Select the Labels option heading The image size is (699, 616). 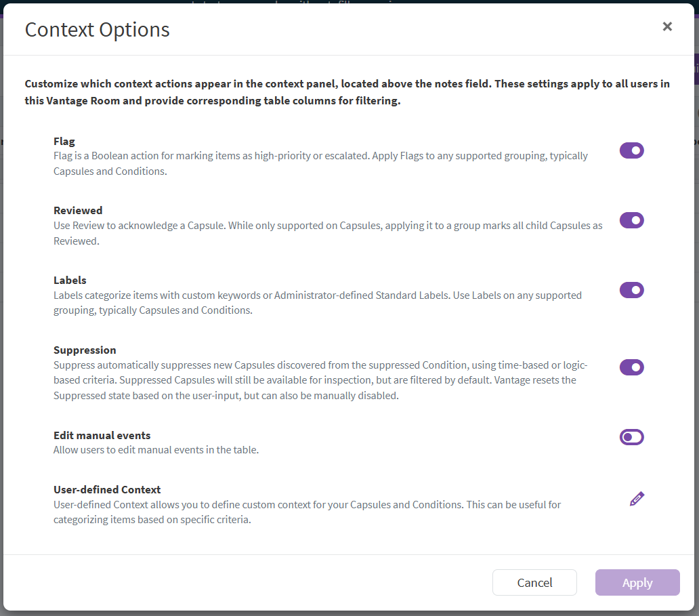click(x=70, y=280)
